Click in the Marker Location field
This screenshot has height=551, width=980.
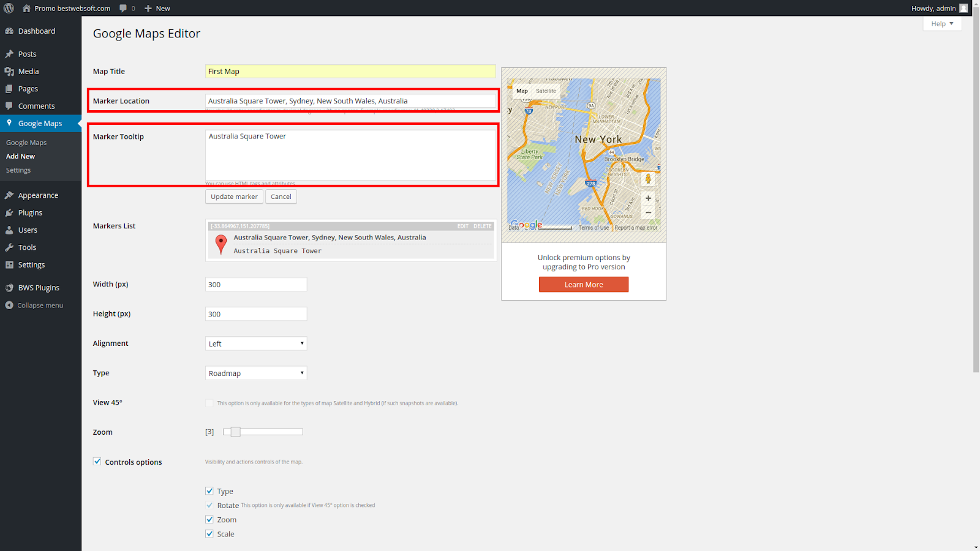350,101
